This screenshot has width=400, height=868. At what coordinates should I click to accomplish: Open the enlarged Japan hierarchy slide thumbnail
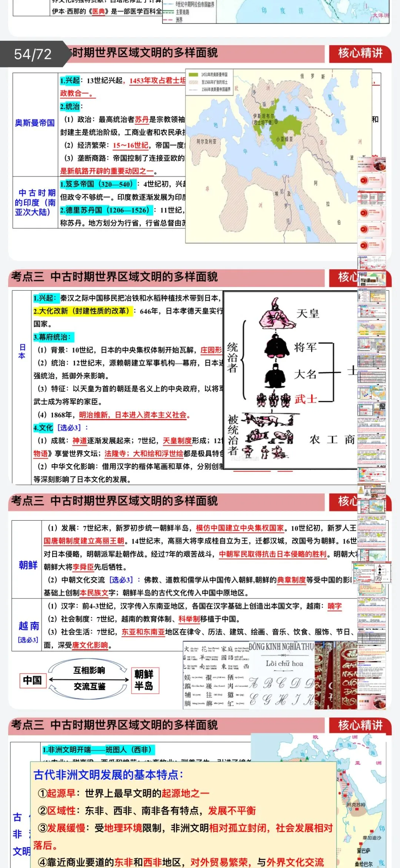point(372,572)
